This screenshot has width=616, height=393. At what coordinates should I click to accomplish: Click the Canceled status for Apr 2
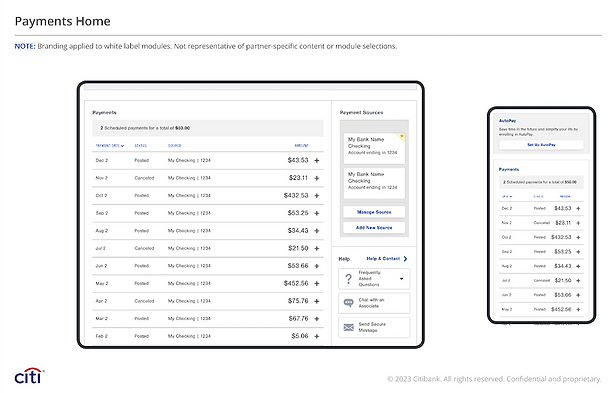tap(144, 301)
